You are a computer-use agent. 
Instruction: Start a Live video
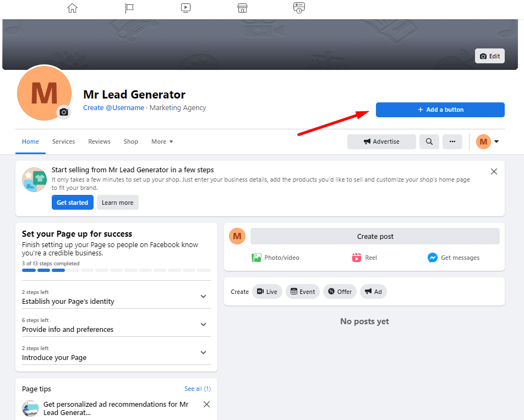[x=267, y=291]
